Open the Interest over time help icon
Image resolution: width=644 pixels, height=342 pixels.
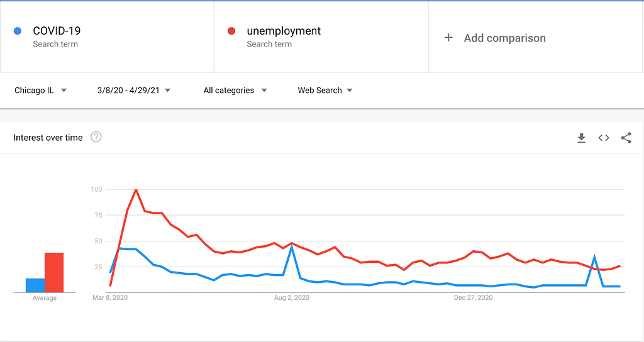[x=96, y=136]
